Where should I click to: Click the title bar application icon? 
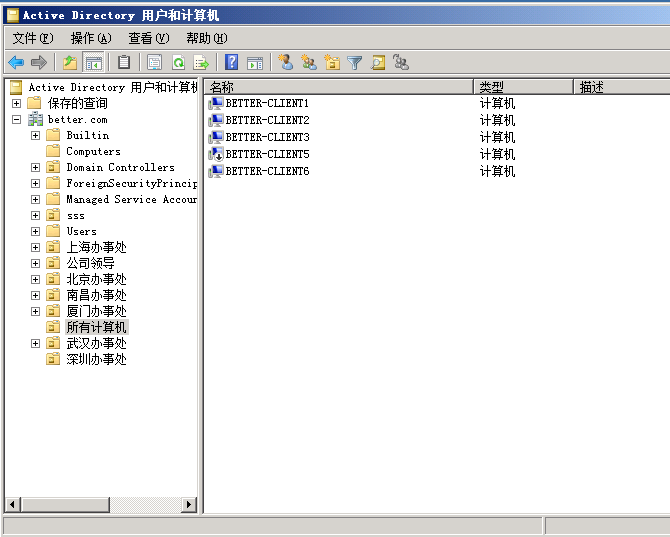click(x=12, y=15)
